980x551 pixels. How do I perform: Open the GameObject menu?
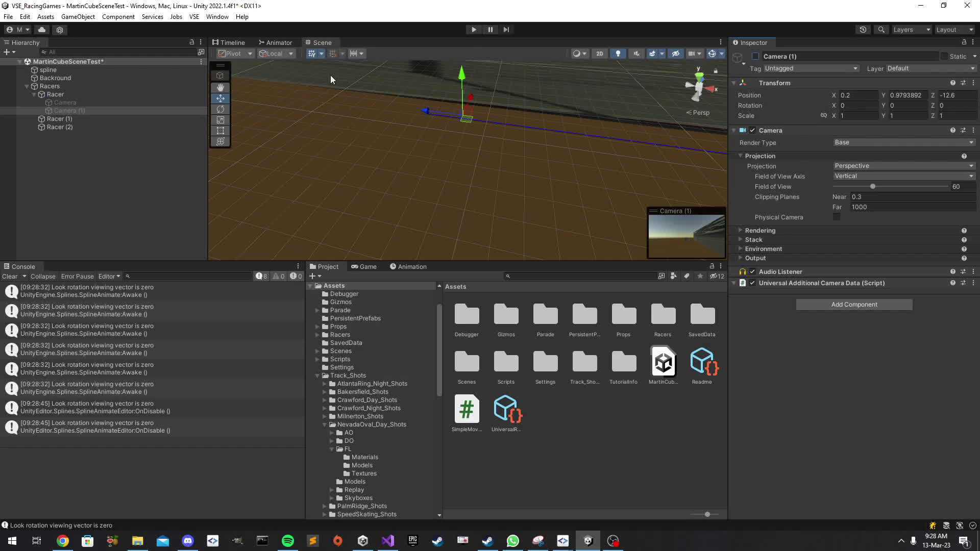[x=78, y=17]
